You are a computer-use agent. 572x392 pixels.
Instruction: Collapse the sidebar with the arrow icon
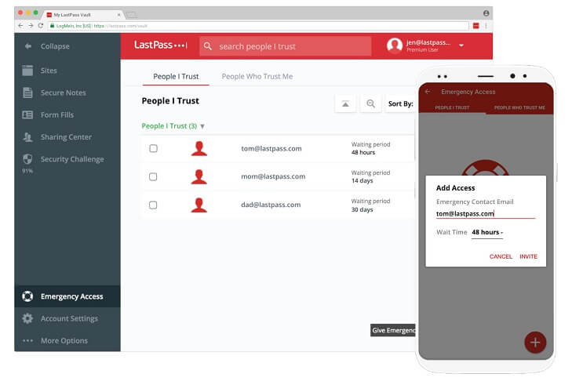point(27,46)
